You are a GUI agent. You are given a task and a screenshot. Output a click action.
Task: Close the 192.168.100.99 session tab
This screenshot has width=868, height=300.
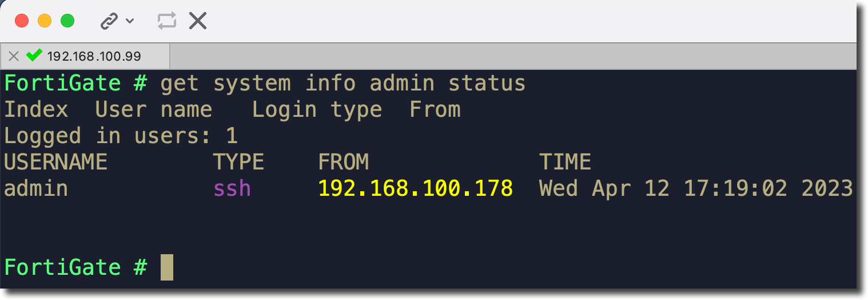click(x=14, y=56)
